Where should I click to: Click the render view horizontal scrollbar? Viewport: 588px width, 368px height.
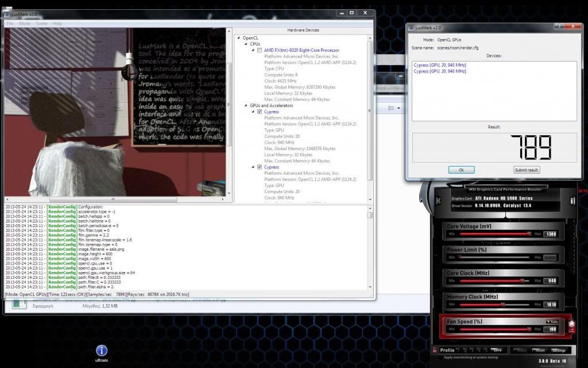pyautogui.click(x=115, y=200)
